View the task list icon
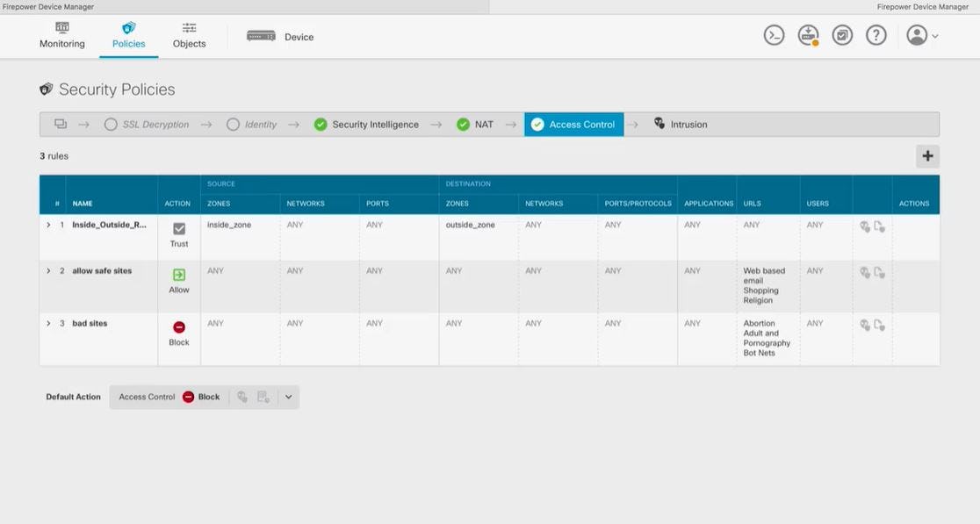This screenshot has height=524, width=980. pyautogui.click(x=841, y=35)
